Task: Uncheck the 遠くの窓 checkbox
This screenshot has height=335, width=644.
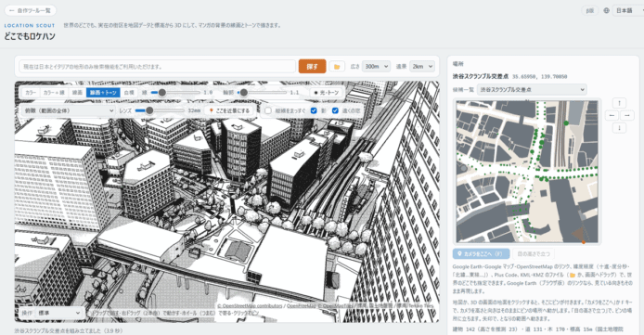Action: (x=335, y=110)
